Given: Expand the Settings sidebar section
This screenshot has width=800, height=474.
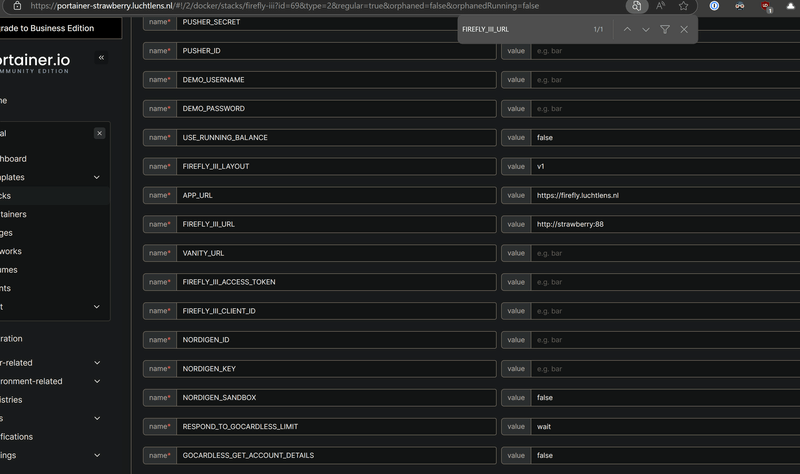Looking at the screenshot, I should point(97,455).
